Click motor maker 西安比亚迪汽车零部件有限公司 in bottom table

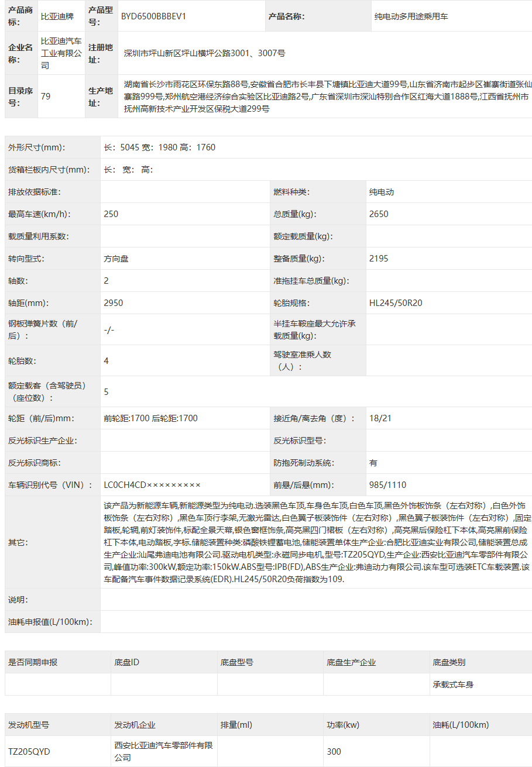[x=163, y=752]
